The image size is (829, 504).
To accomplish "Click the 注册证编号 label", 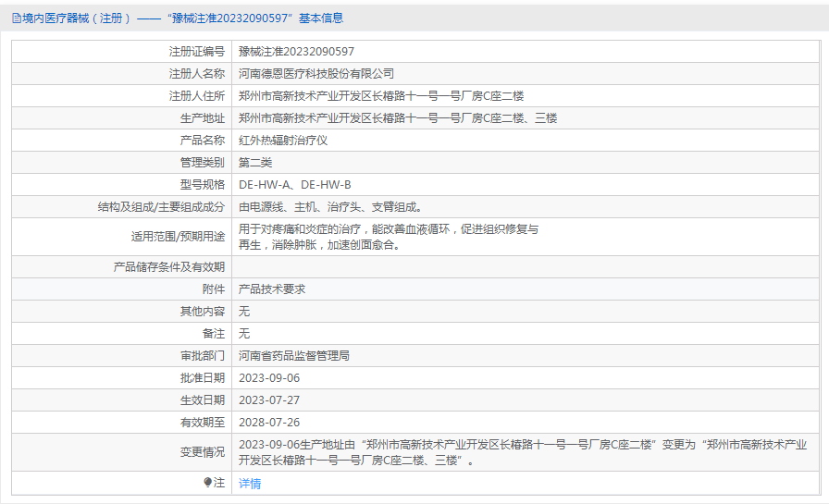I will tap(197, 52).
